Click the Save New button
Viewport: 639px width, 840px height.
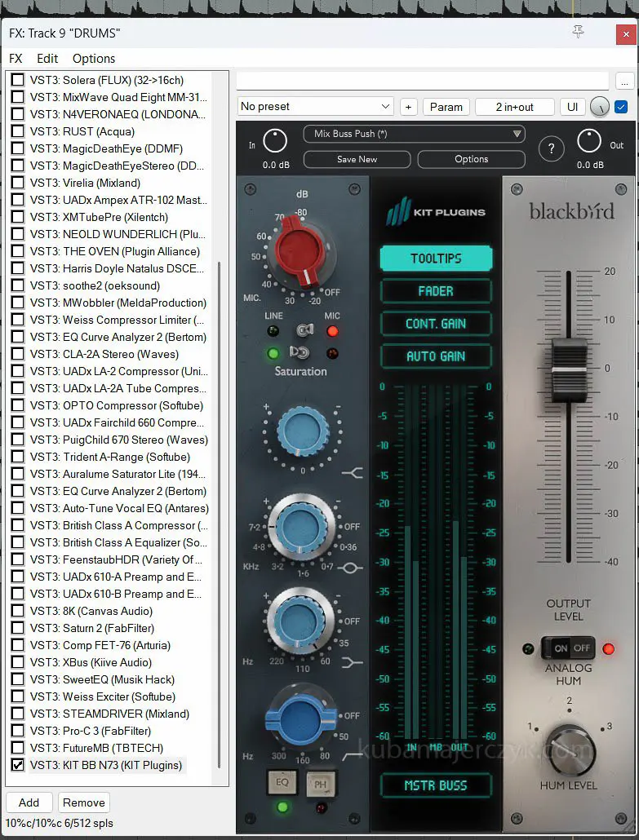(357, 159)
